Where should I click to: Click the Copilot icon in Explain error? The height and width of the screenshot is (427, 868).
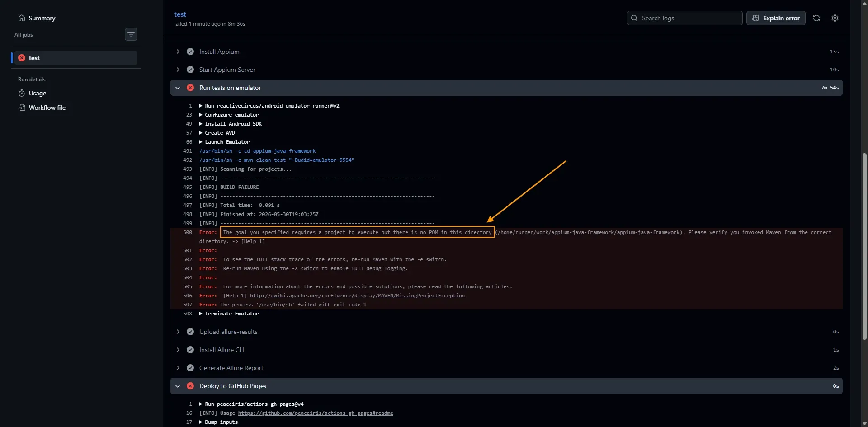756,18
